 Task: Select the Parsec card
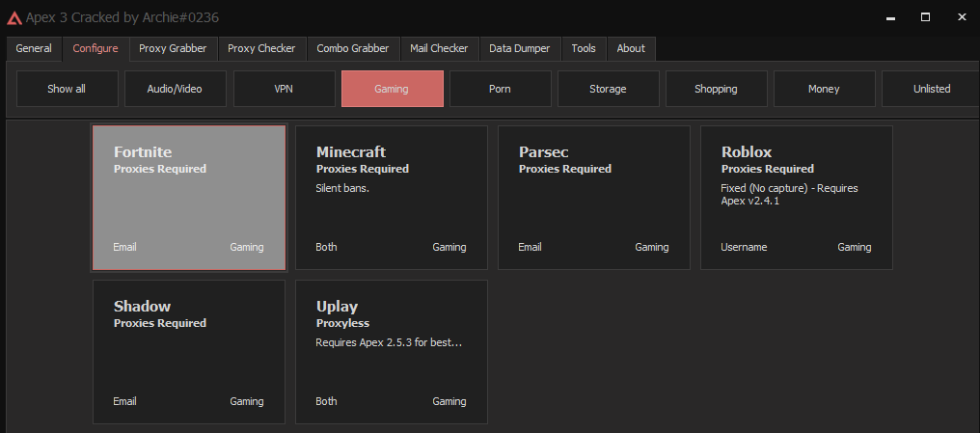coord(594,198)
